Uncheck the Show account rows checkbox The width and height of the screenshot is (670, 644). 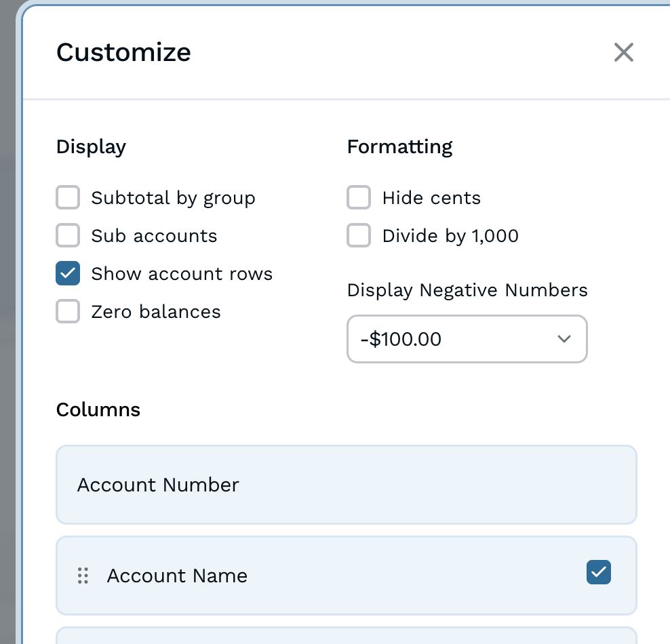[68, 274]
